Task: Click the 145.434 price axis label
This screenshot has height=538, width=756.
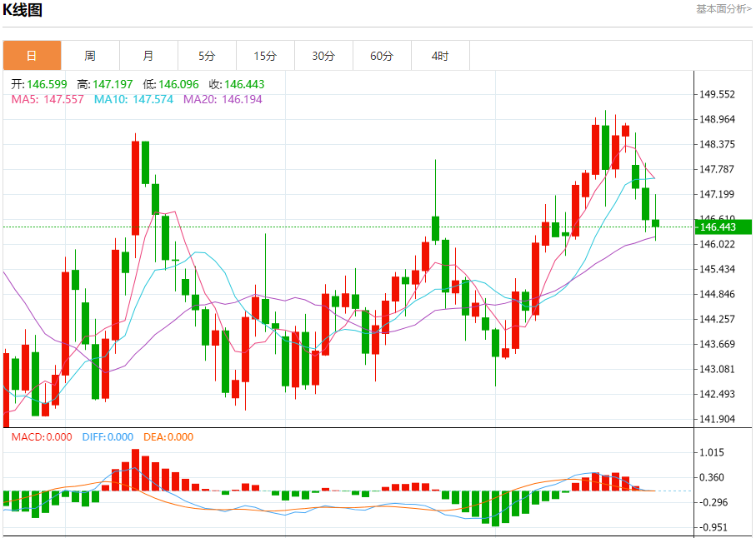Action: point(718,269)
